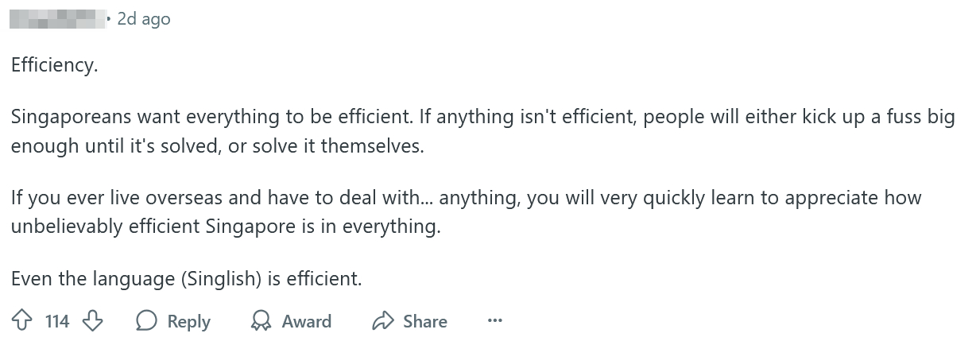Viewport: 980px width, 341px height.
Task: Click the 114 vote count
Action: tap(57, 321)
